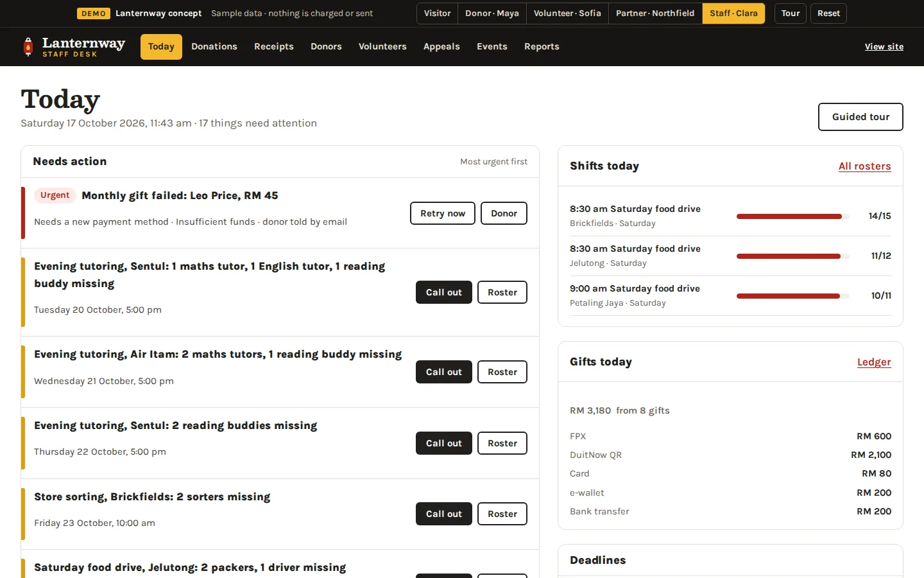Select the Bank transfer RM 200 row

click(x=730, y=511)
